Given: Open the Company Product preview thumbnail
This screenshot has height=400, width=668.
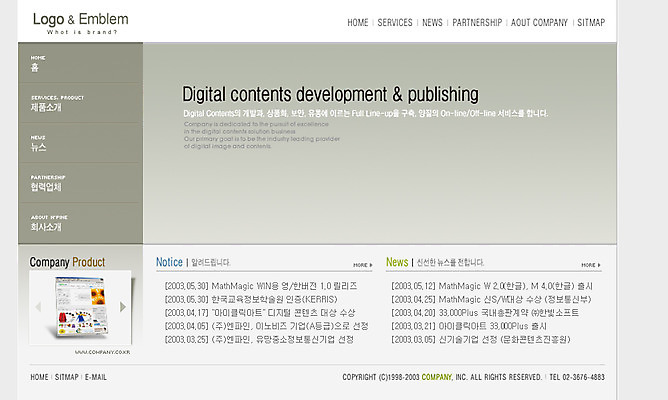Looking at the screenshot, I should coord(80,306).
